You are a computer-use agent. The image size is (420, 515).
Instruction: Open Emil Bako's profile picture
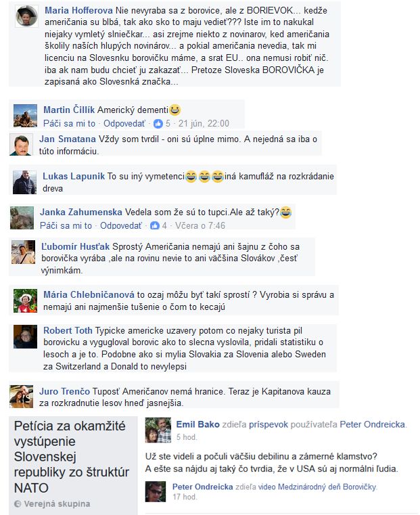pyautogui.click(x=158, y=430)
